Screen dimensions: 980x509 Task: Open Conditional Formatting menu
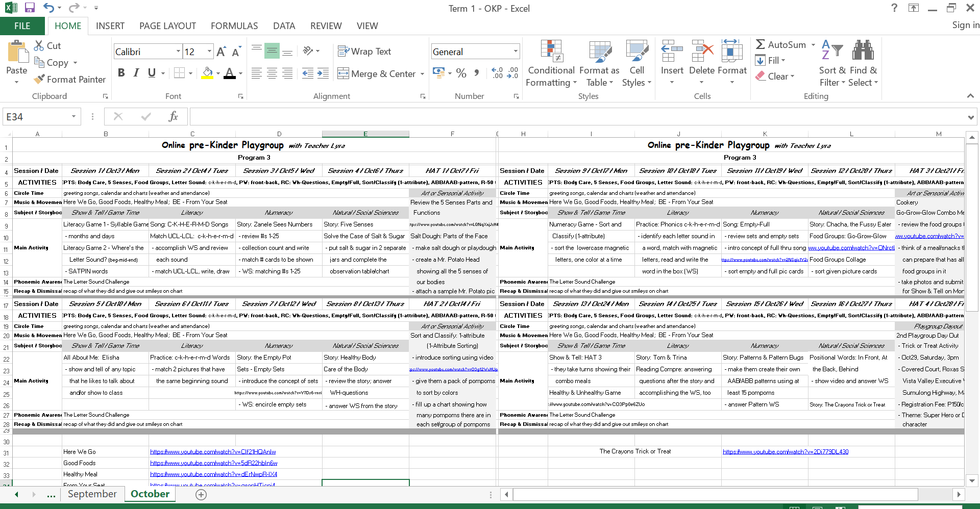pos(551,64)
